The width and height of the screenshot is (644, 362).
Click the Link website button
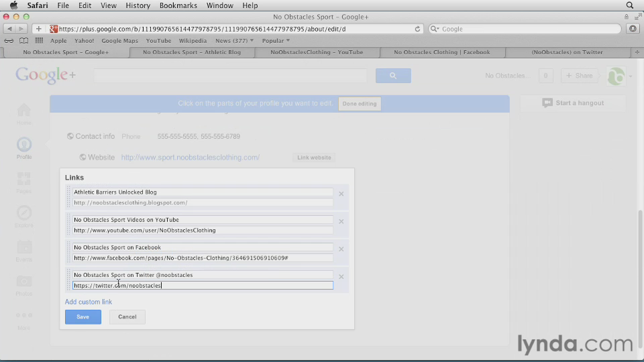pos(314,158)
